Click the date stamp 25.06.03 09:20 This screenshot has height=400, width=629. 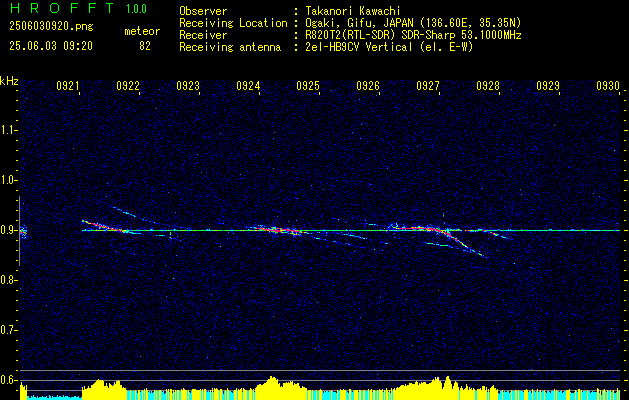click(x=51, y=46)
